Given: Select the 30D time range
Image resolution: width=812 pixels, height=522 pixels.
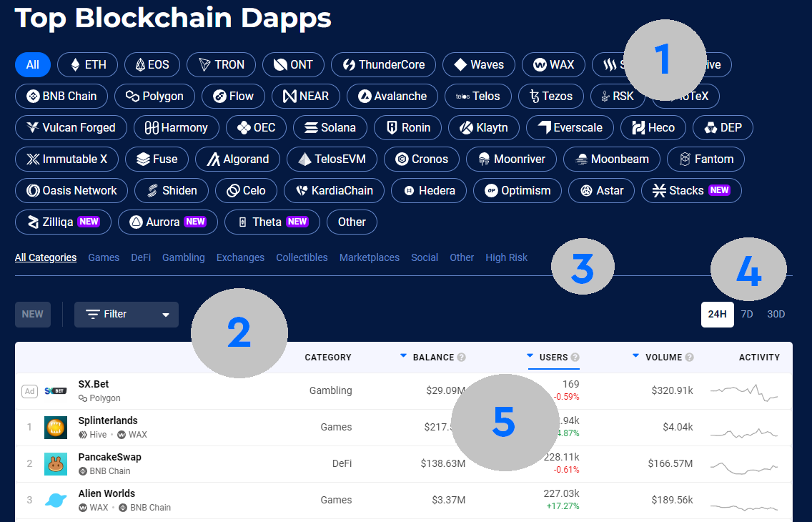Looking at the screenshot, I should click(776, 314).
